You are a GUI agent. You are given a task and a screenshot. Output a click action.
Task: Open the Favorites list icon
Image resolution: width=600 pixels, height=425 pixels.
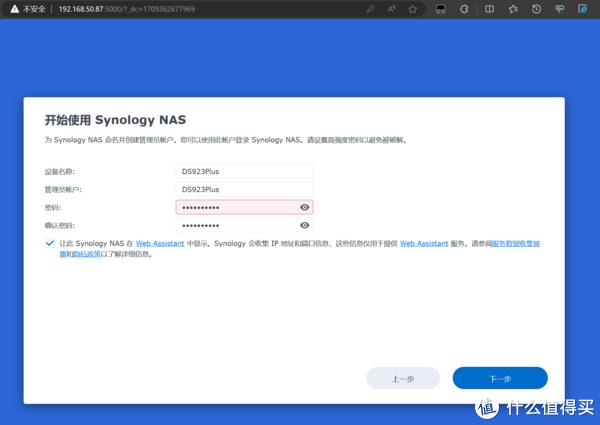(513, 9)
